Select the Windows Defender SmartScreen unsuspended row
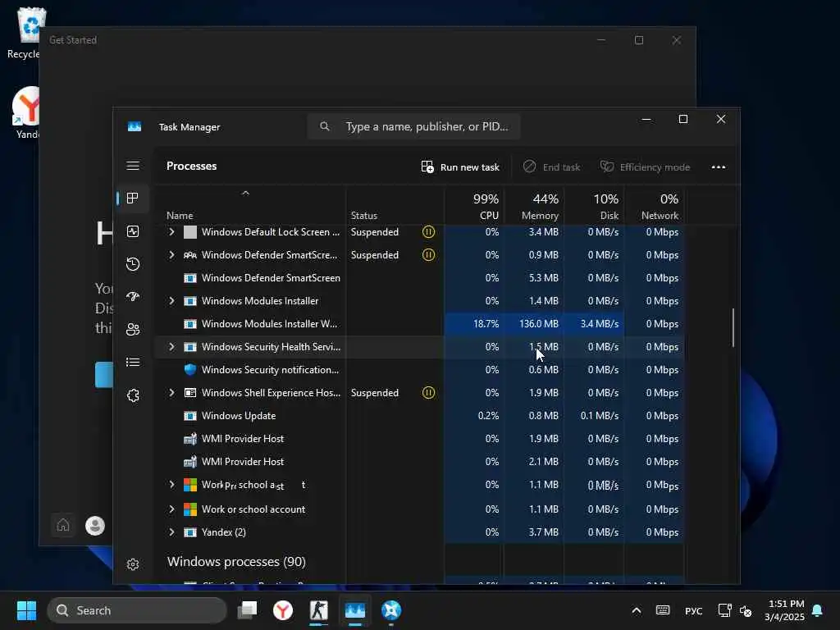The image size is (840, 630). coord(419,278)
